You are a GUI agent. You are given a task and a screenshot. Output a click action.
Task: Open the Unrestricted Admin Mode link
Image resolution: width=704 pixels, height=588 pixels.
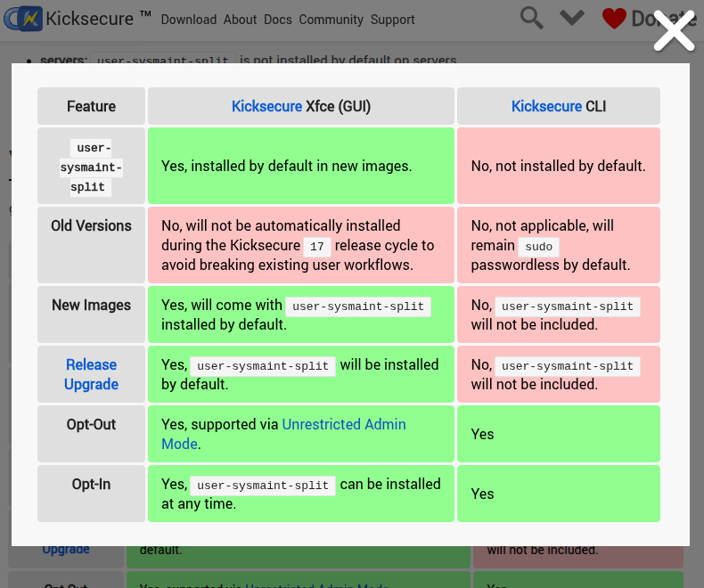pos(343,424)
